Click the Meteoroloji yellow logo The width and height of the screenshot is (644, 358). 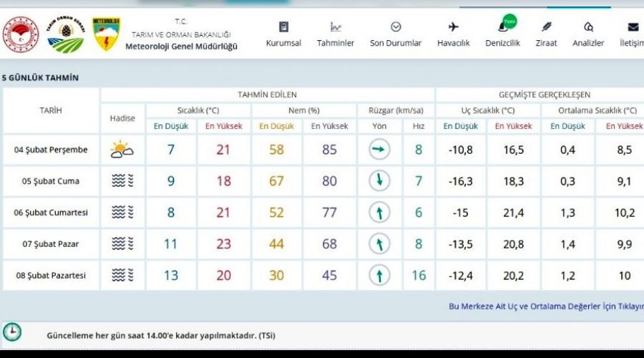(x=107, y=34)
